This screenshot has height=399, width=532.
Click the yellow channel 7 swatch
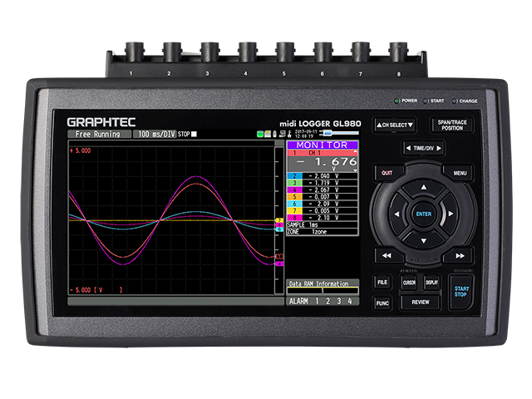[x=294, y=210]
